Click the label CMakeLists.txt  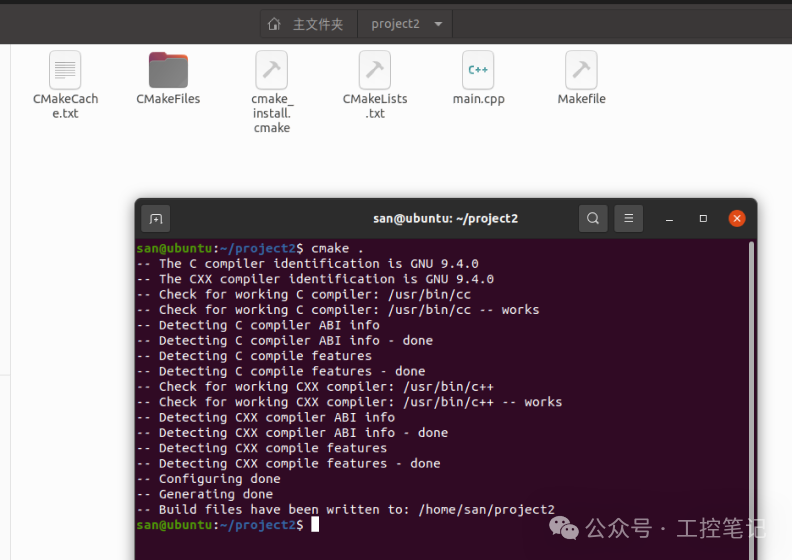point(375,106)
